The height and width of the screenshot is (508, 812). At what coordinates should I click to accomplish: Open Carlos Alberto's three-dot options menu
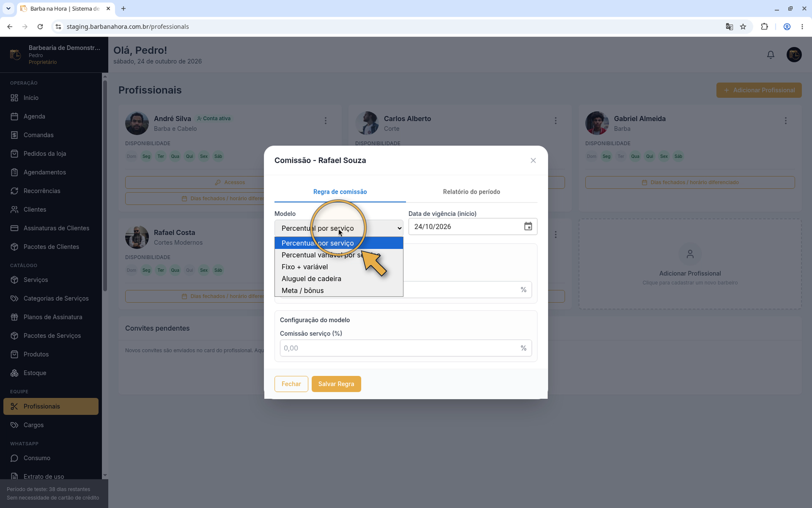click(x=556, y=121)
